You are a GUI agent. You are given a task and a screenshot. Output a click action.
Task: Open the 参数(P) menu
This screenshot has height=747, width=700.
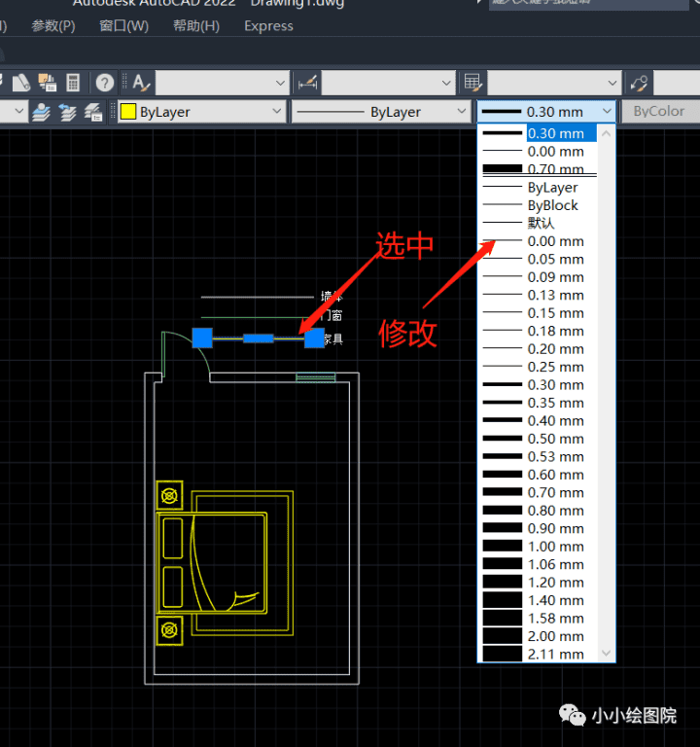coord(53,25)
